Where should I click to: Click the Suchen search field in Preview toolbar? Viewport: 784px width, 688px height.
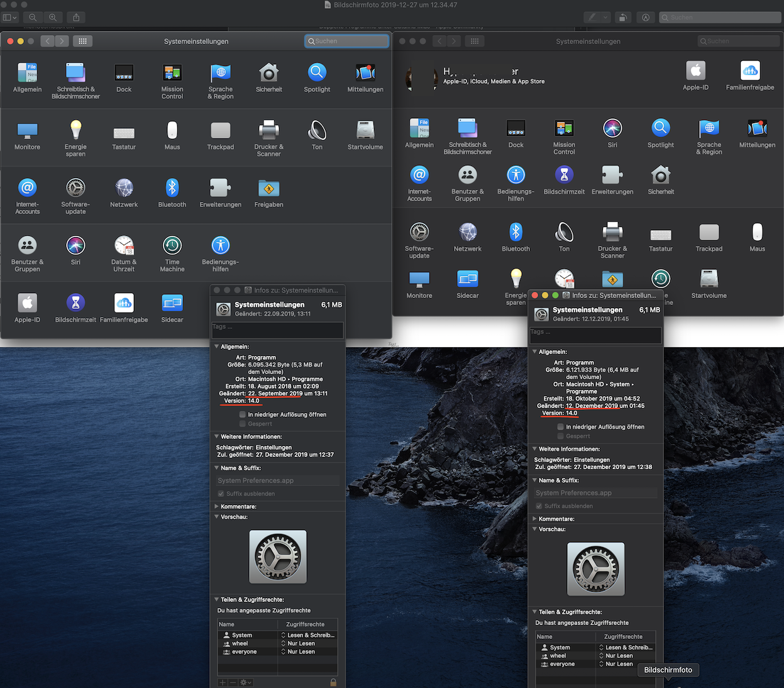(x=720, y=18)
